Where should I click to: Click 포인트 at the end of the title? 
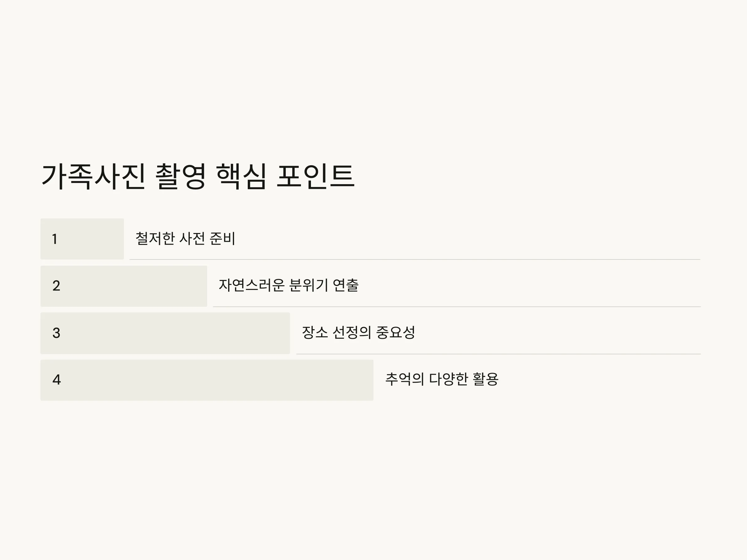click(x=315, y=176)
